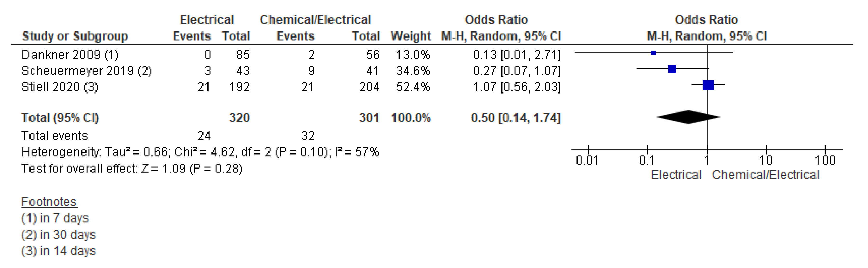Click "Chemical/Electrical" label below the plot axis
Screen dimensions: 868x268
point(765,174)
